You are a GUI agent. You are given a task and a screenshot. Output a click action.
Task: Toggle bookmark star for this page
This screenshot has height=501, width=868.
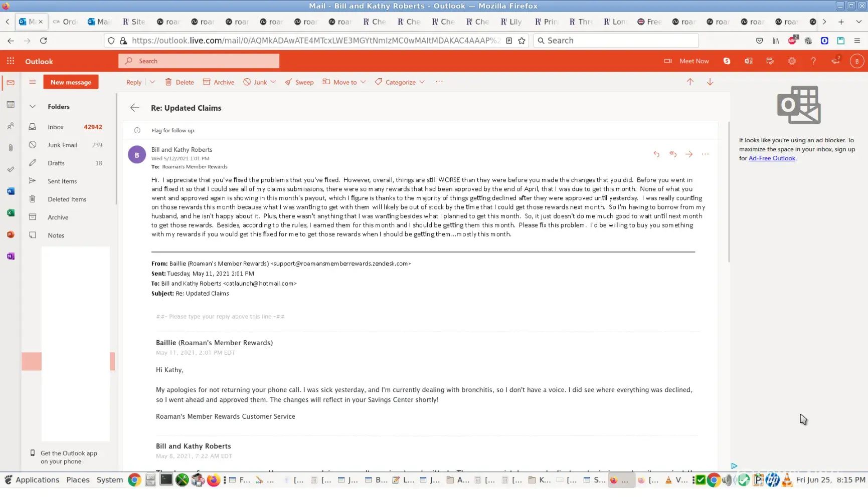pyautogui.click(x=522, y=41)
